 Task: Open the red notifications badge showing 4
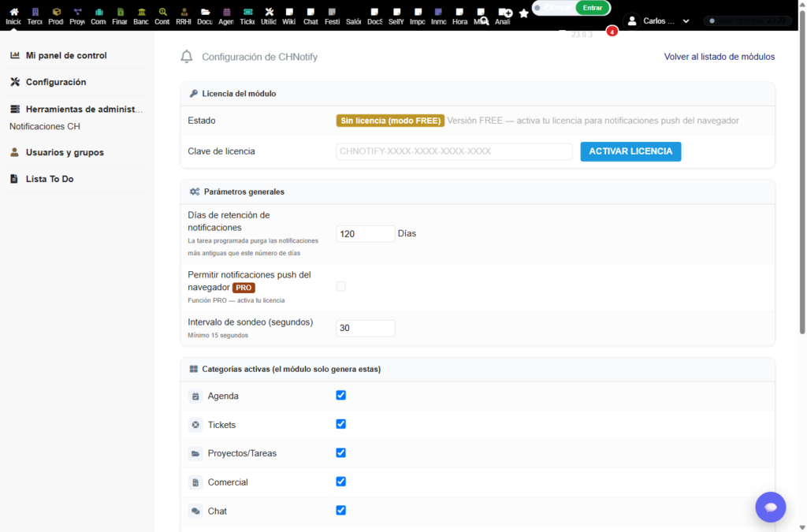click(612, 32)
